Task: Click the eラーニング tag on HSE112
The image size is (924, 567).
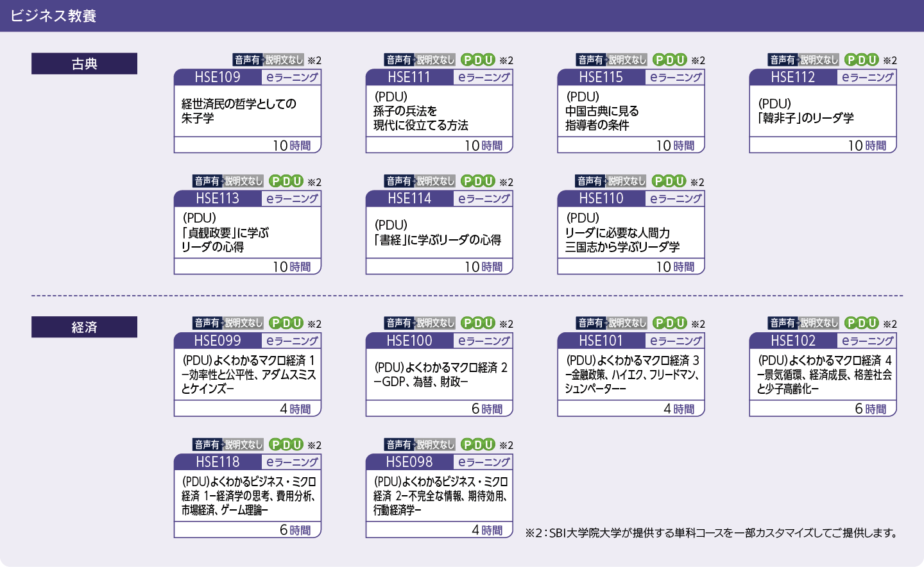Action: coord(868,77)
